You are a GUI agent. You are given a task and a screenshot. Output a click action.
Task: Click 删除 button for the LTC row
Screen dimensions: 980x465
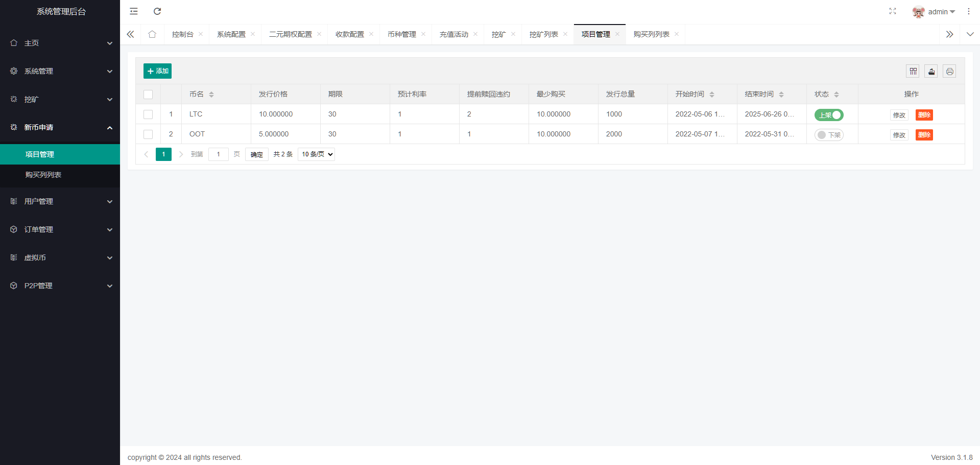(924, 115)
